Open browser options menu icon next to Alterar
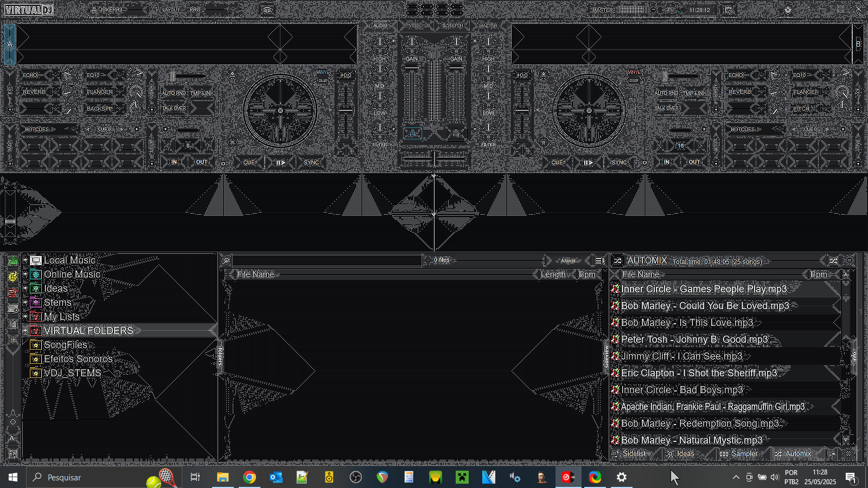Viewport: 868px width, 488px height. pos(599,261)
